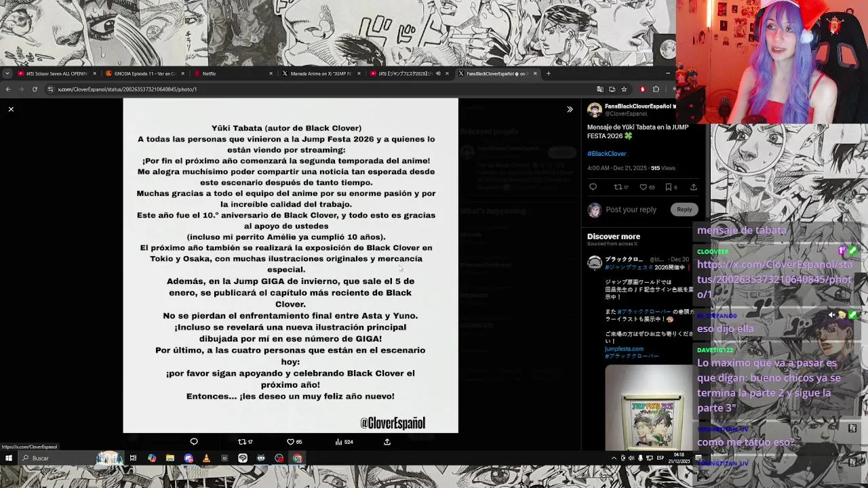
Task: Reload the page with the refresh icon
Action: point(35,89)
